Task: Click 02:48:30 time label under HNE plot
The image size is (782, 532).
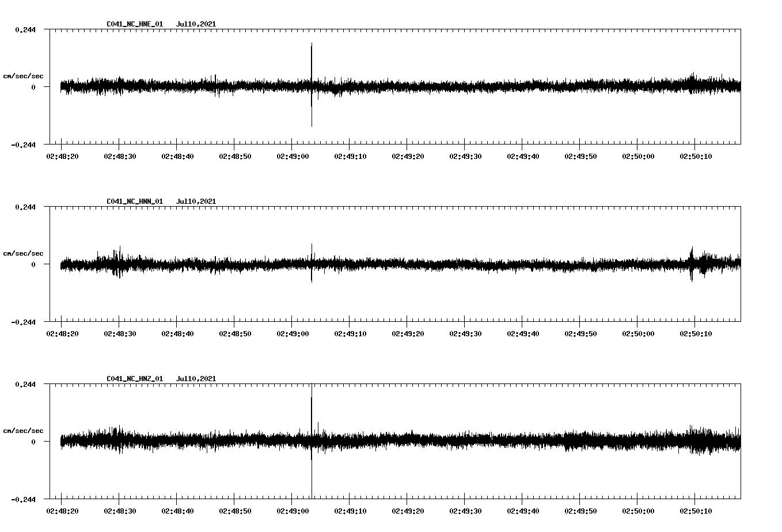Action: tap(120, 156)
